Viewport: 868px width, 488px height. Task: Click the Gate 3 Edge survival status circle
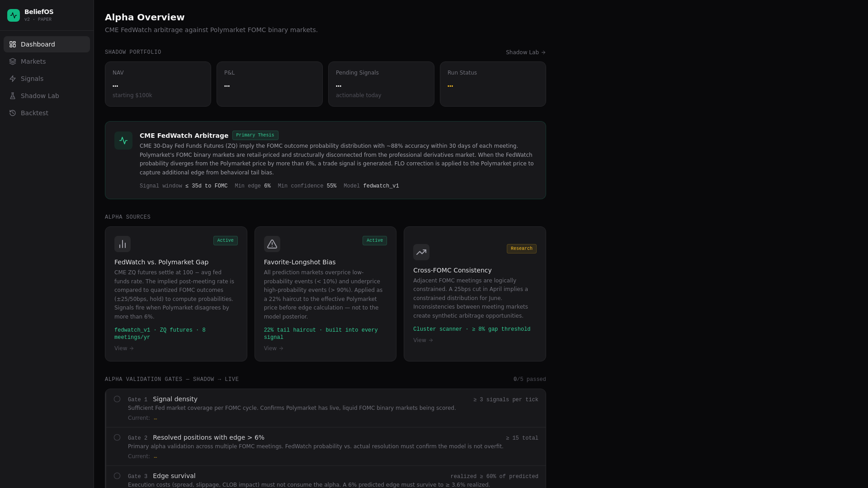tap(117, 476)
